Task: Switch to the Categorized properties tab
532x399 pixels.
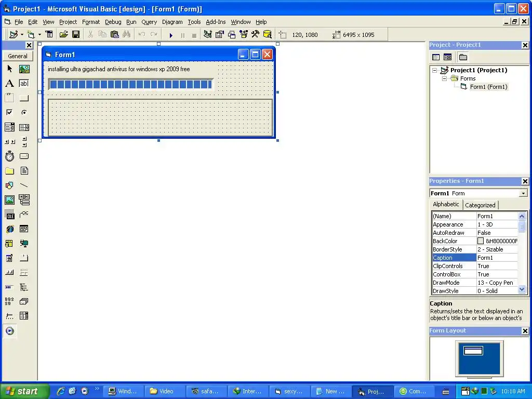Action: coord(480,205)
